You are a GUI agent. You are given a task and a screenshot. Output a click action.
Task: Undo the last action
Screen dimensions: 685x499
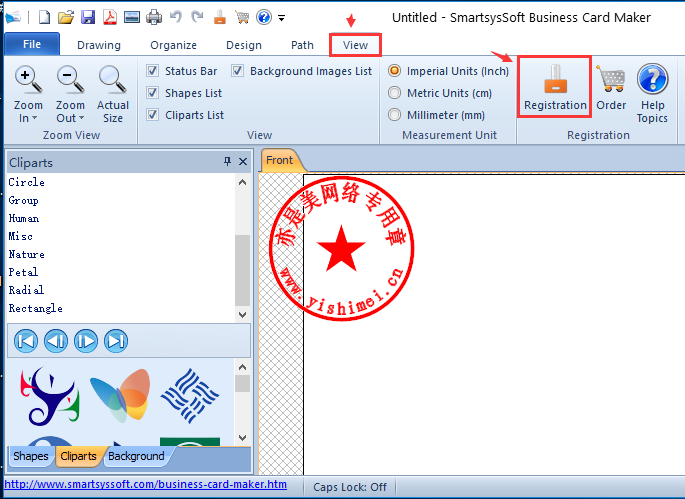tap(176, 17)
